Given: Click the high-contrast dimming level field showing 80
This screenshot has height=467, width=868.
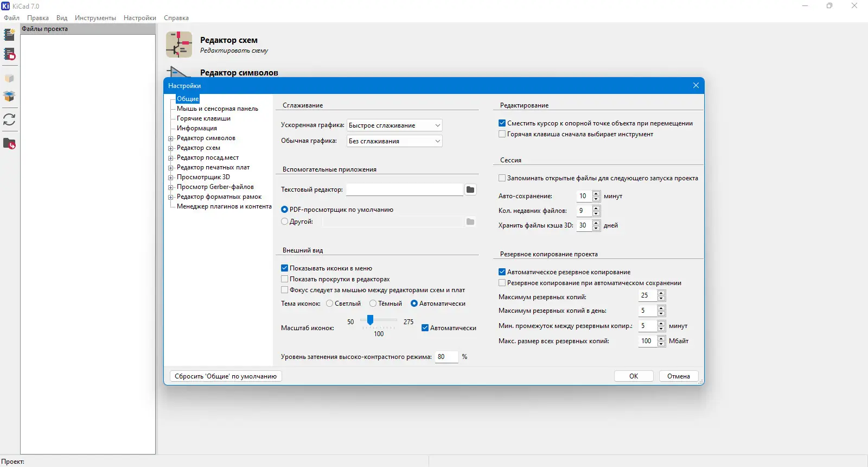Looking at the screenshot, I should pyautogui.click(x=446, y=357).
